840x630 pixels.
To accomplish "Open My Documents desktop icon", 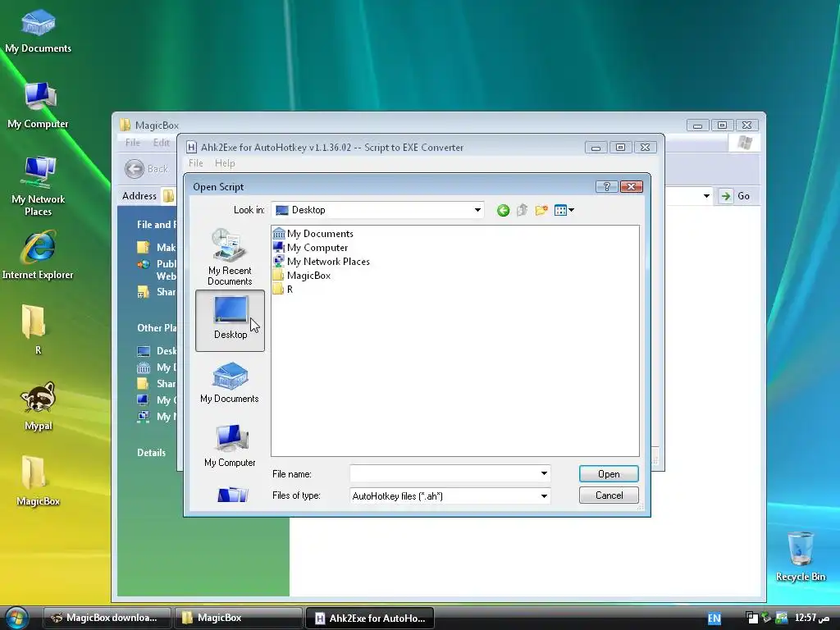I will tap(38, 31).
